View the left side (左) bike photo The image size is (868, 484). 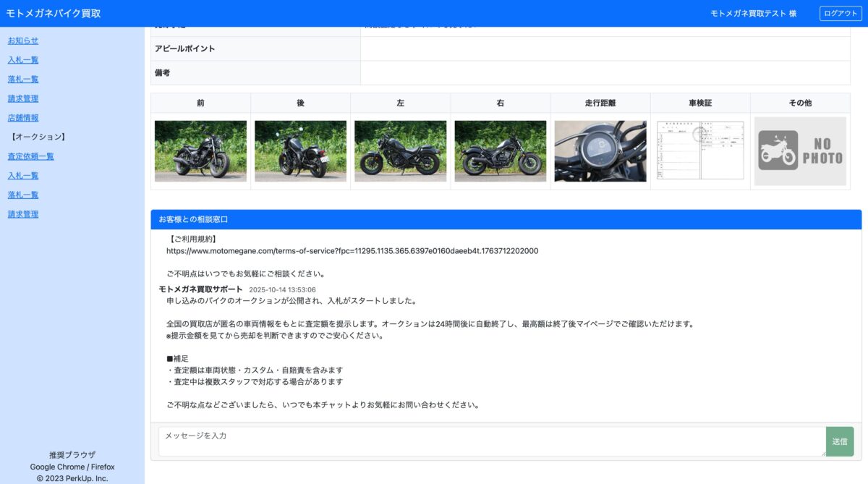[x=400, y=150]
